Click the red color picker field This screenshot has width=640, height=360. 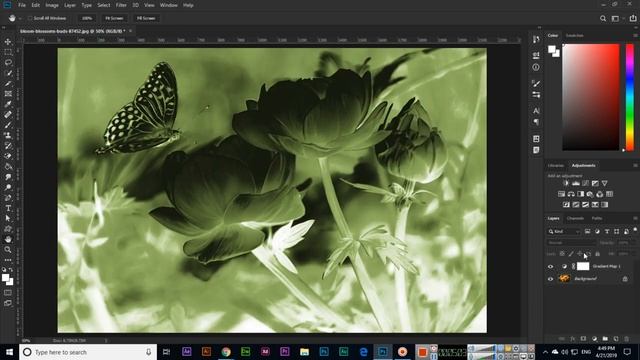click(591, 97)
